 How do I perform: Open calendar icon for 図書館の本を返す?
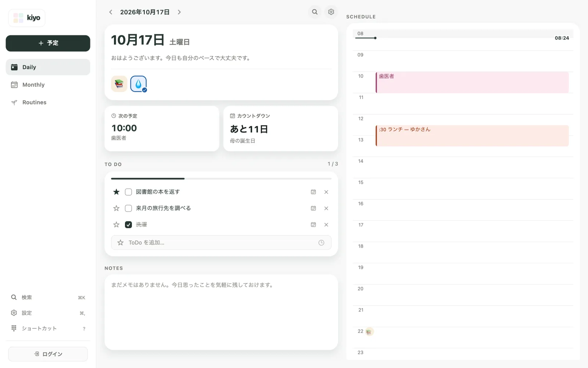click(x=313, y=192)
